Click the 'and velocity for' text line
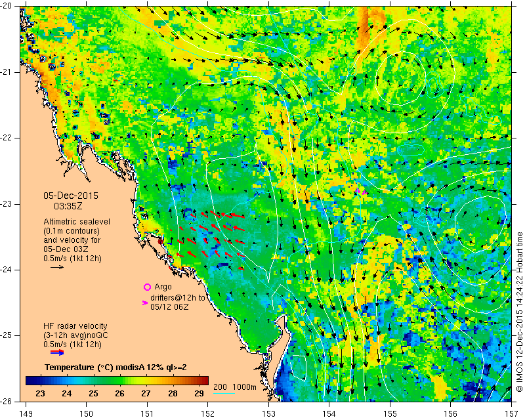 72,240
